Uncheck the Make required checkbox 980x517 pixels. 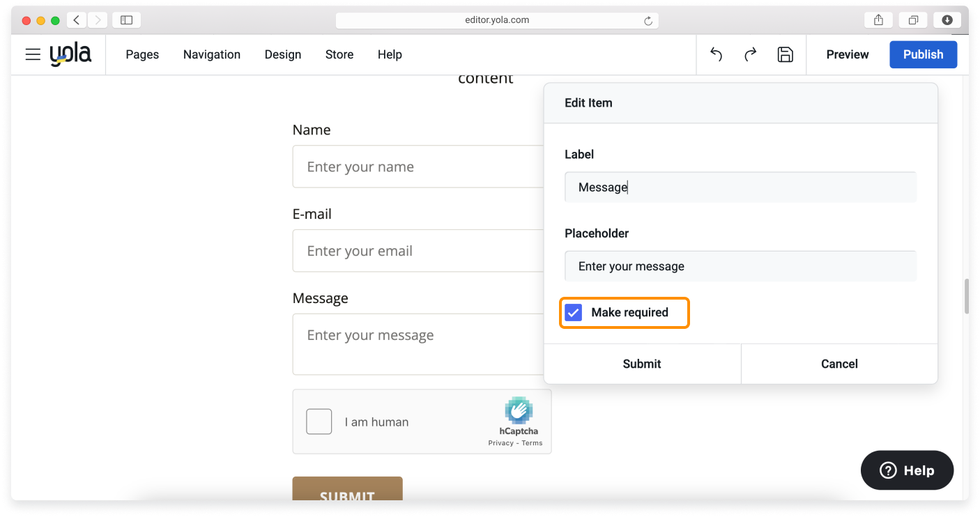(573, 313)
